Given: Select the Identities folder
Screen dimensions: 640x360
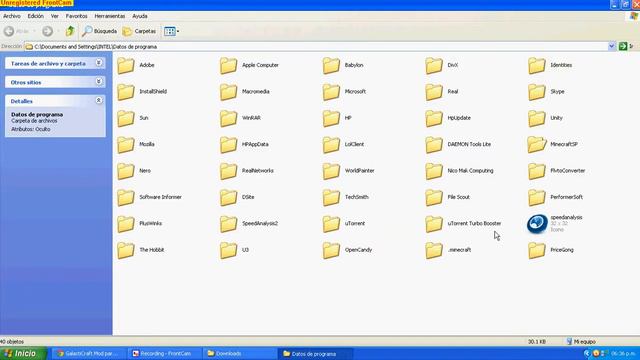Looking at the screenshot, I should [x=550, y=65].
